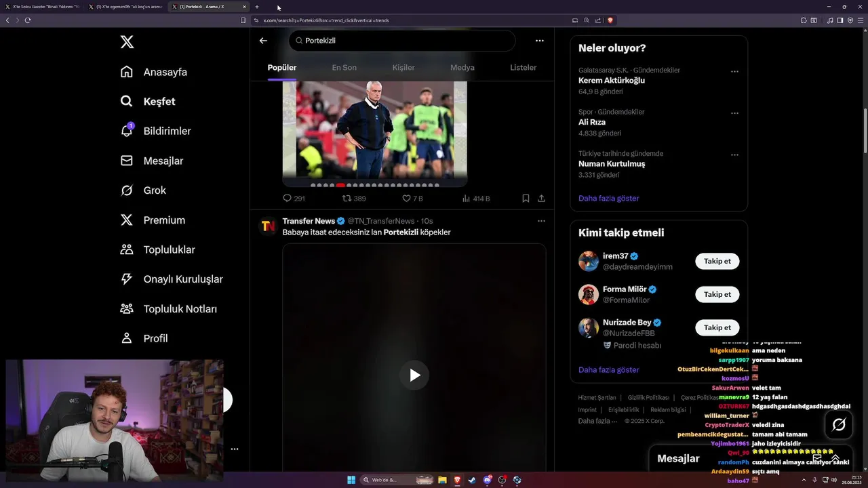Open Discord from taskbar
The image size is (868, 488).
point(488,480)
